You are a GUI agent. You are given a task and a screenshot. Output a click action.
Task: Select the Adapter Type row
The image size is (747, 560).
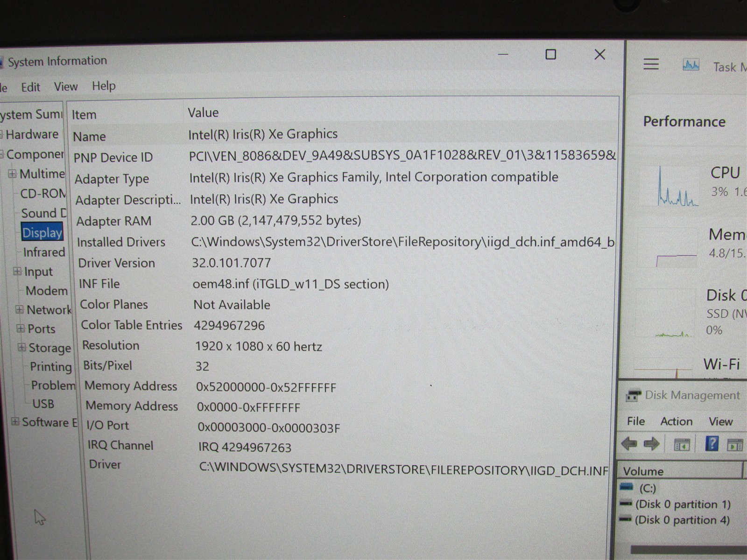click(x=345, y=178)
